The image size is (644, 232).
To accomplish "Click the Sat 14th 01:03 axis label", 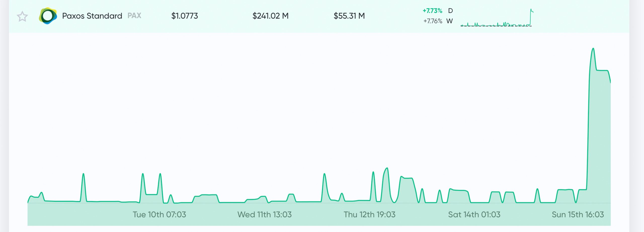I will point(474,215).
